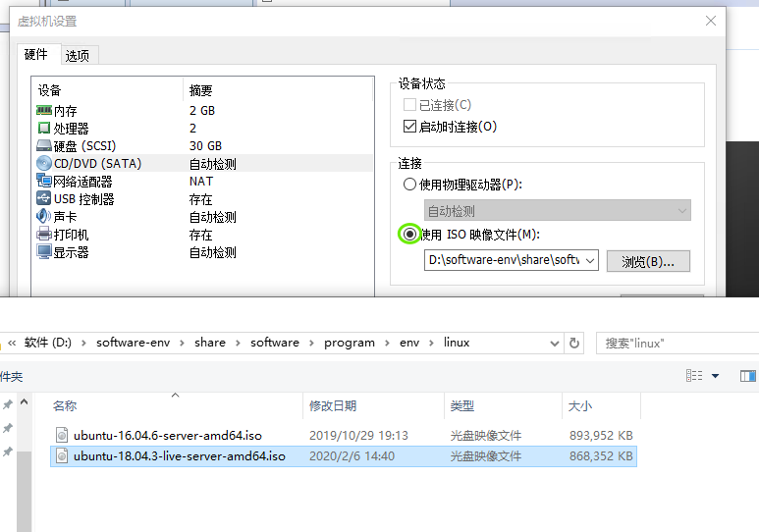Click the 浏览(B)... browse button
The image size is (759, 532).
point(648,261)
